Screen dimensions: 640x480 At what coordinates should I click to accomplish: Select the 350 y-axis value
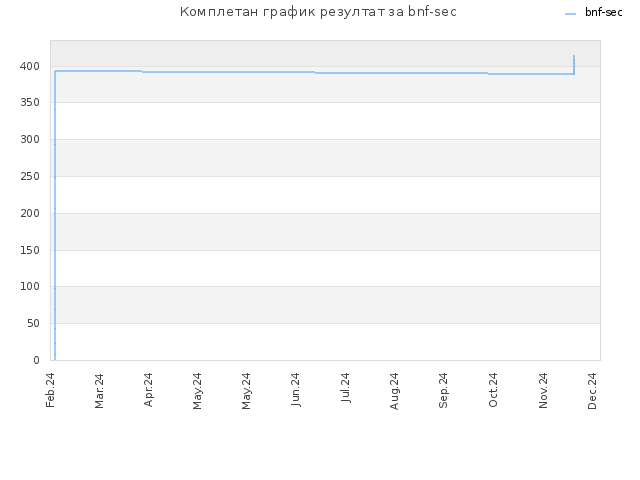tap(30, 102)
